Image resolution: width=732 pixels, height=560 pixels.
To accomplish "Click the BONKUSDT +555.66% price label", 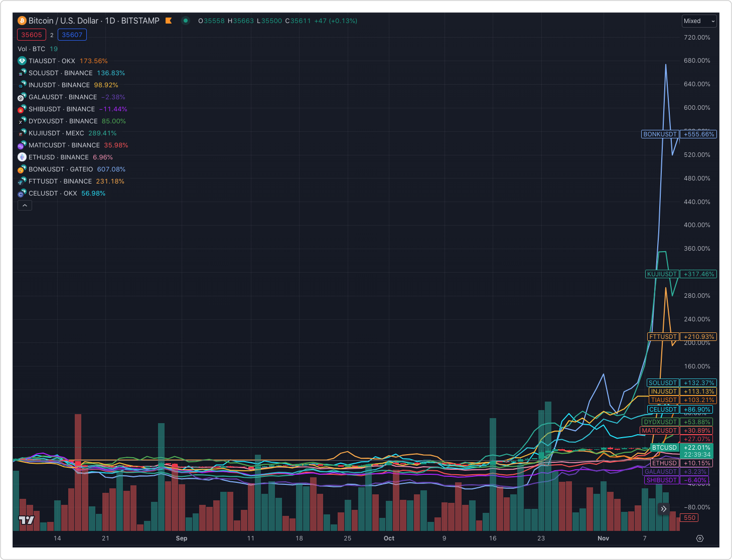I will click(679, 134).
